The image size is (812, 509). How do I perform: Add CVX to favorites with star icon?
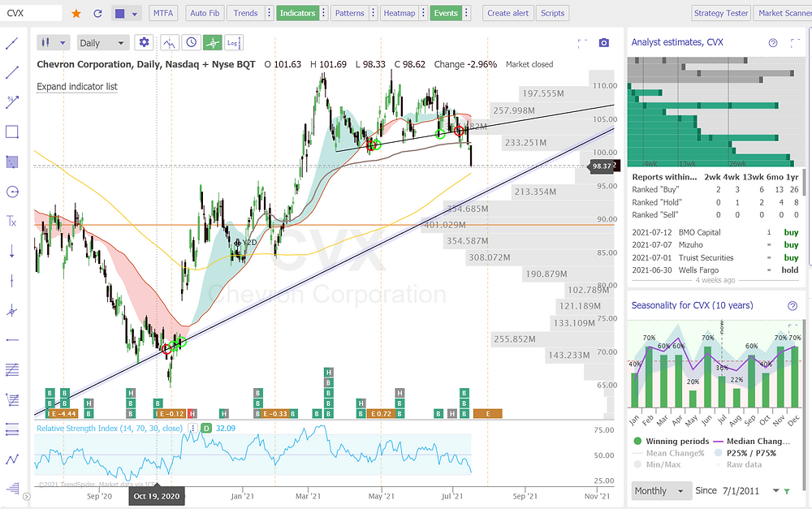click(x=76, y=14)
